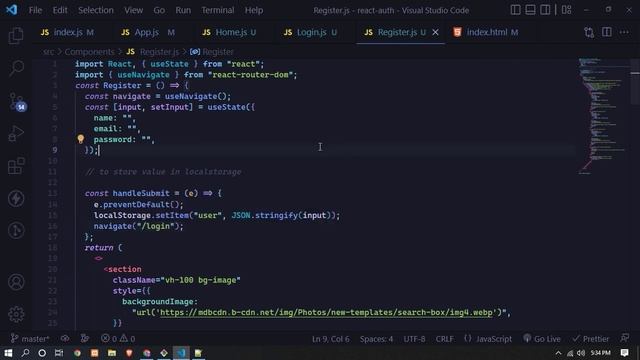Open the View menu
This screenshot has width=640, height=360.
click(133, 10)
